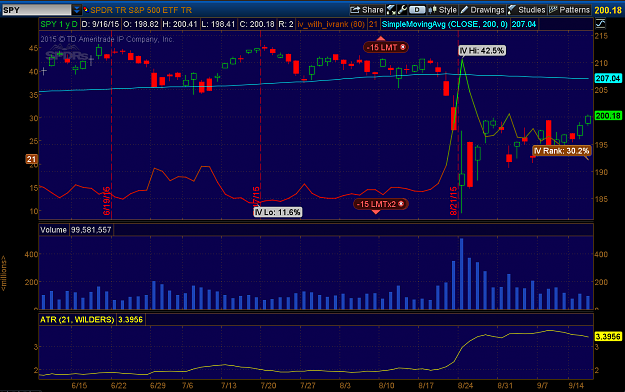Click the Share button

pyautogui.click(x=367, y=10)
